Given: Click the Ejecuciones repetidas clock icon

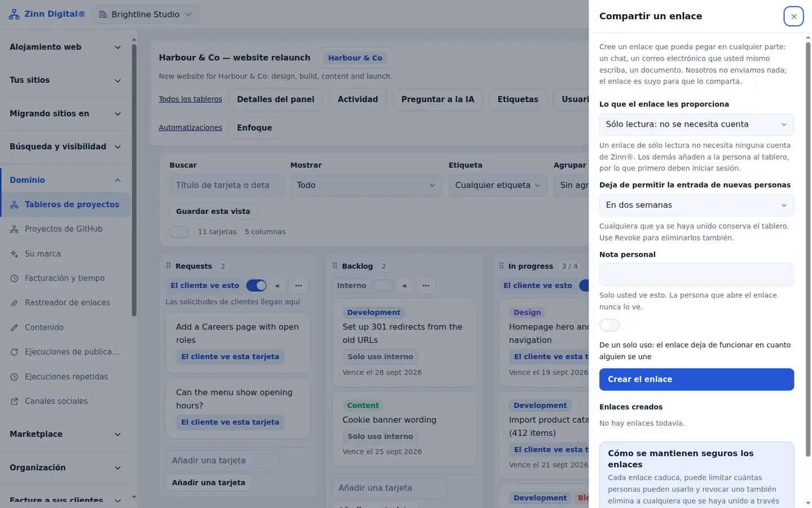Looking at the screenshot, I should pos(14,376).
